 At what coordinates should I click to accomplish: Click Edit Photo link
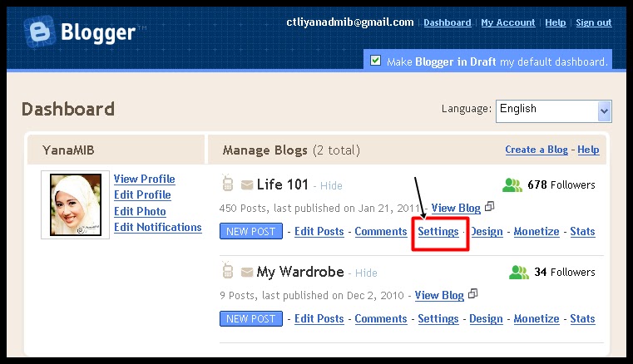click(x=140, y=211)
